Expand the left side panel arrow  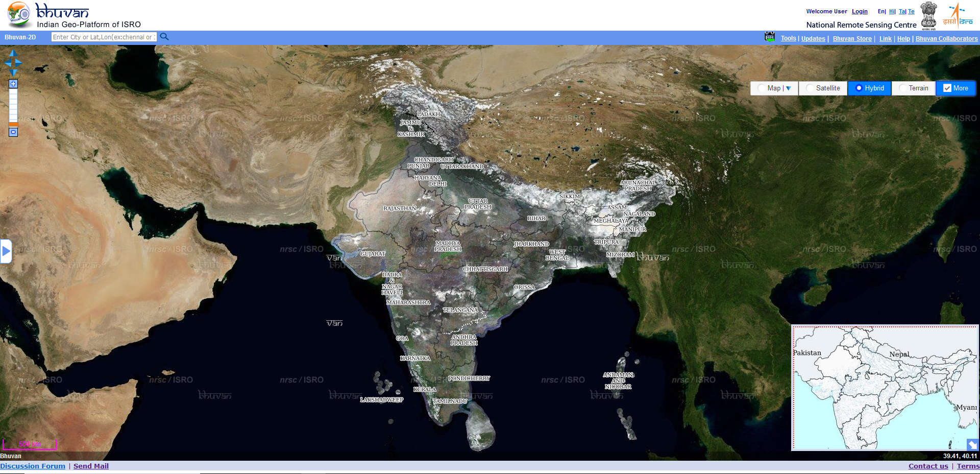click(x=6, y=251)
